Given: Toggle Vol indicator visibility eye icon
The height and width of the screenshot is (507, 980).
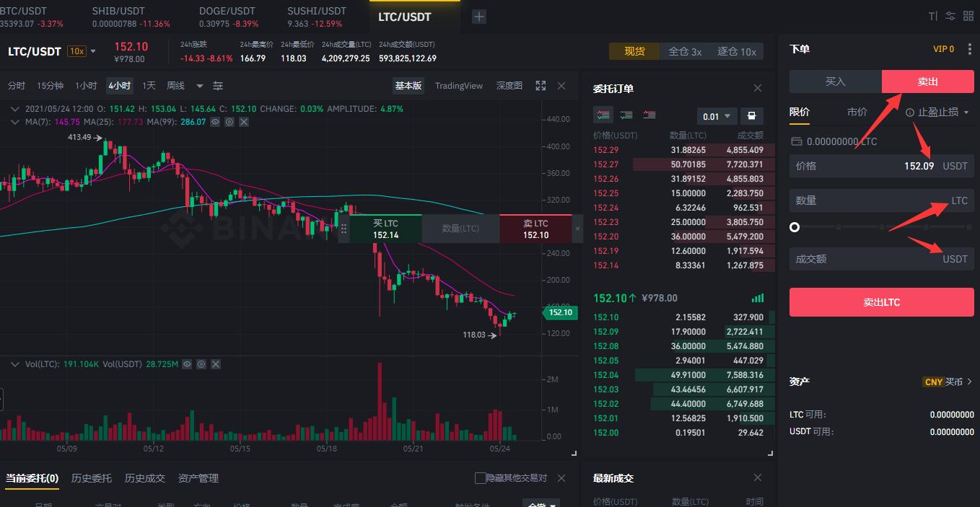Looking at the screenshot, I should pos(187,364).
